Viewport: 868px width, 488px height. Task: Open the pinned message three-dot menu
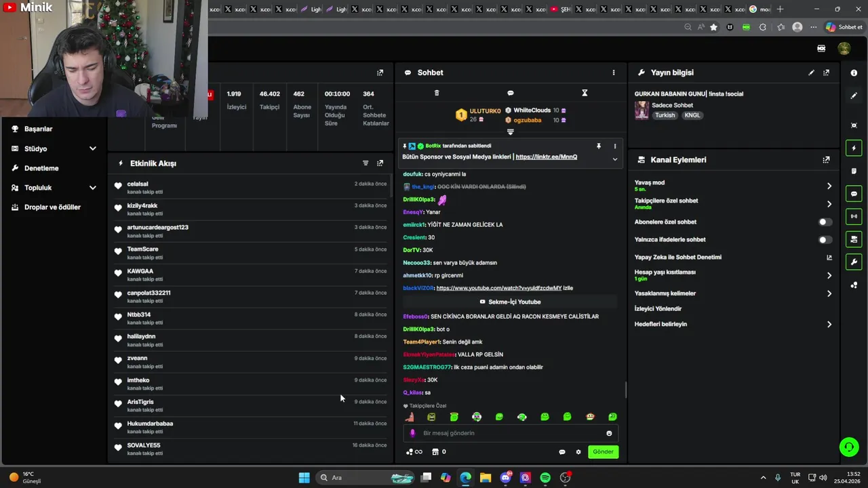[x=615, y=146]
